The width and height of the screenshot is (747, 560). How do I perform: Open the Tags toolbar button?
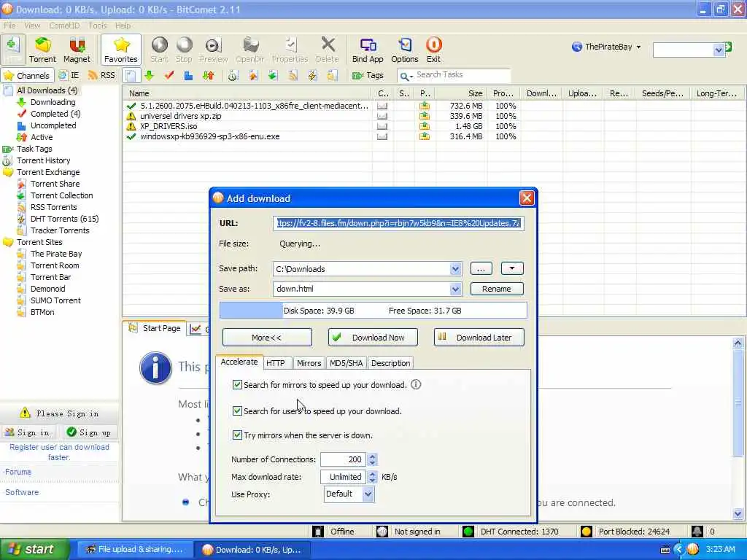[x=368, y=75]
